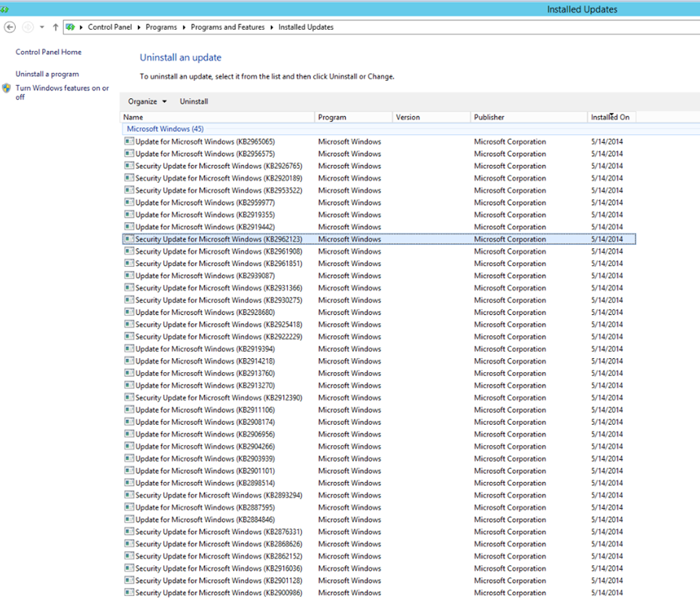Click the Back navigation arrow
This screenshot has height=603, width=700.
click(9, 27)
